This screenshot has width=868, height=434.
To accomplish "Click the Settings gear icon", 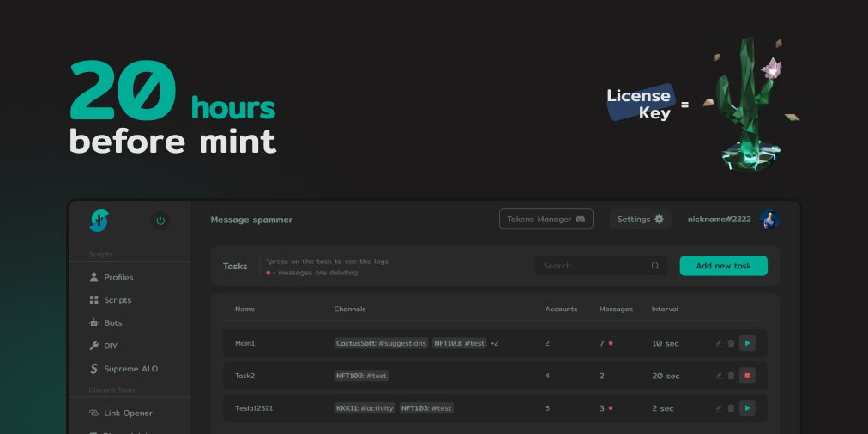I will [x=659, y=220].
